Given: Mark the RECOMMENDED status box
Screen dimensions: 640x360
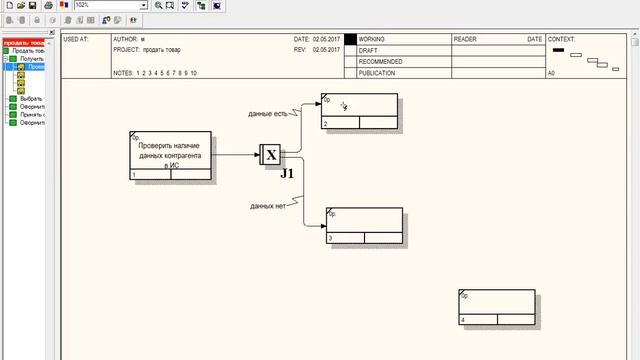Looking at the screenshot, I should point(350,62).
